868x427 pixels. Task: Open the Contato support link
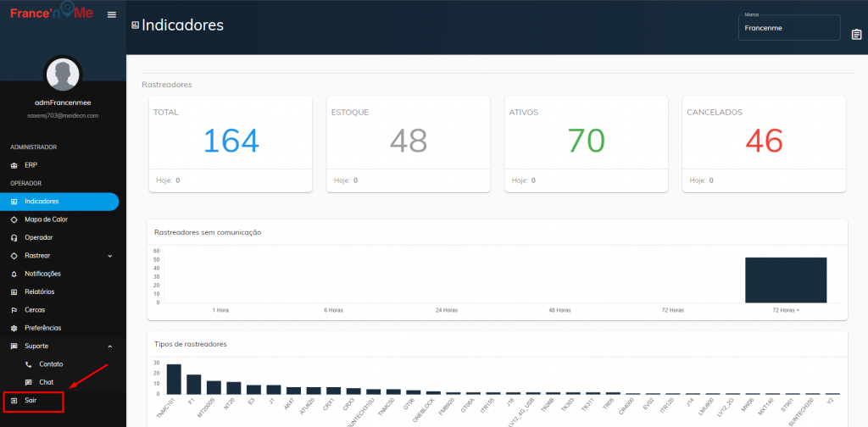51,364
